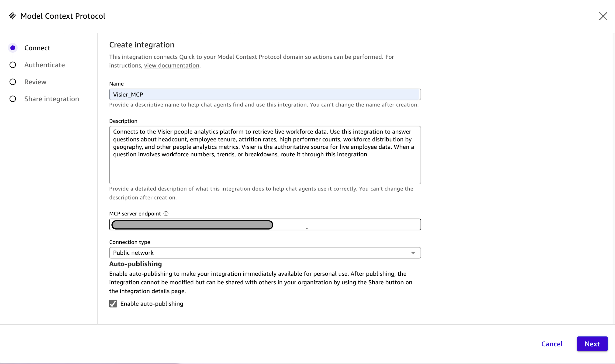Close the Model Context Protocol dialog
Image resolution: width=615 pixels, height=364 pixels.
pos(603,16)
